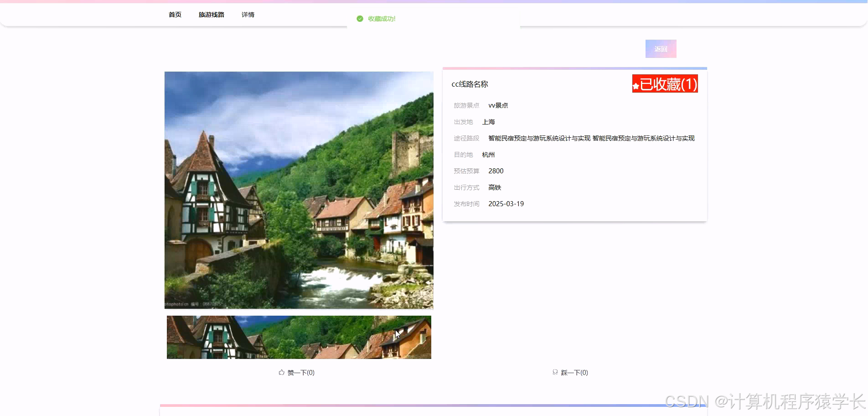Click the green check icon in 收藏成功 toast
This screenshot has width=868, height=416.
[360, 19]
